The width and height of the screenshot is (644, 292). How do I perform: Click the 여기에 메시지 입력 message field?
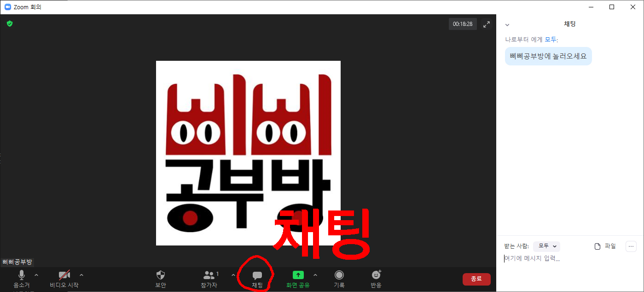(570, 259)
